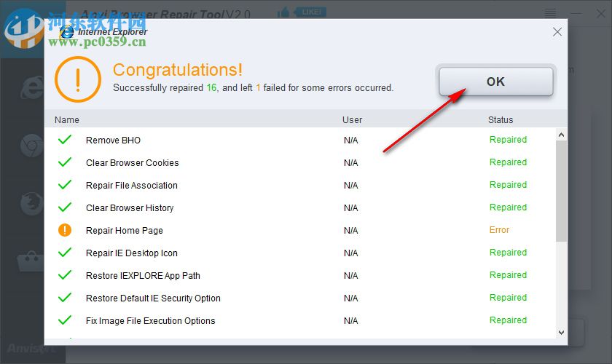Click the LIKE thumbs-up button in title bar

click(302, 12)
